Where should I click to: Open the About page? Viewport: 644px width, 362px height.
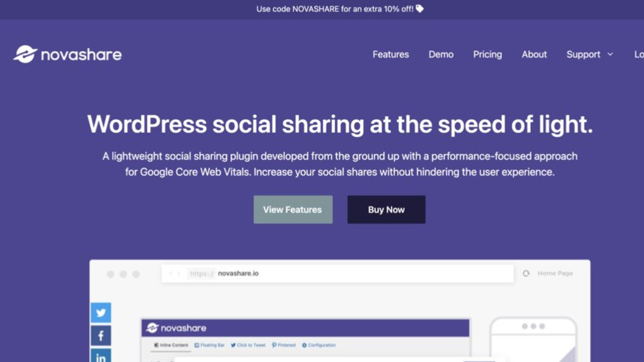534,54
